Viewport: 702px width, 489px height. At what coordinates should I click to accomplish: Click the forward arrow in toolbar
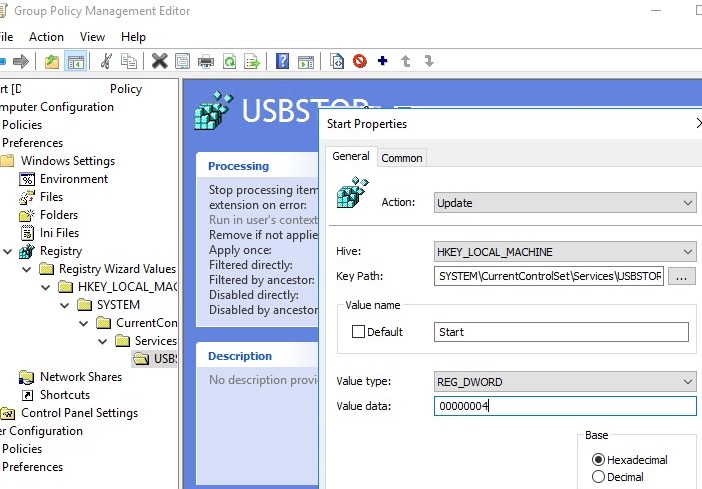(20, 62)
